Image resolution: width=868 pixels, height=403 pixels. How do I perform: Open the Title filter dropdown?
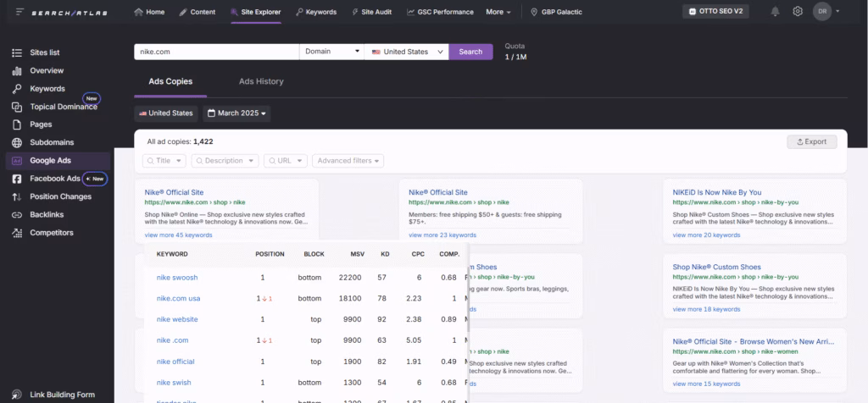point(164,161)
